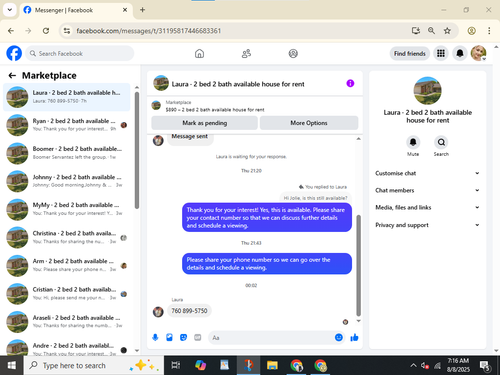Choose a GIF icon
The height and width of the screenshot is (375, 500).
(x=198, y=338)
